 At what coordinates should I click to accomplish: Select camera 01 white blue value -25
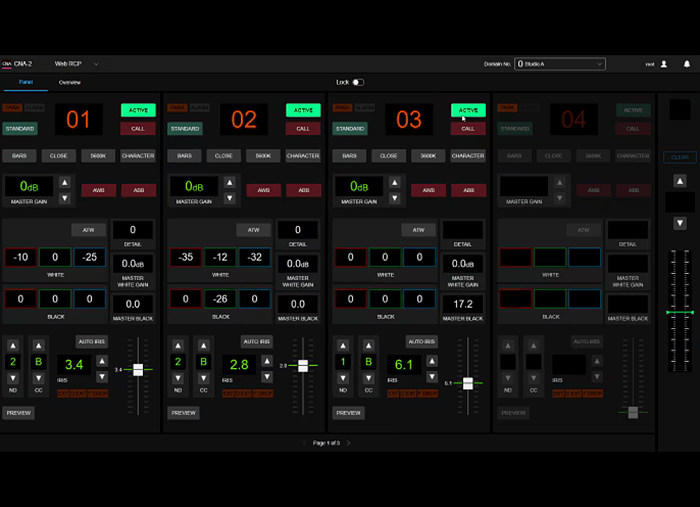[90, 257]
